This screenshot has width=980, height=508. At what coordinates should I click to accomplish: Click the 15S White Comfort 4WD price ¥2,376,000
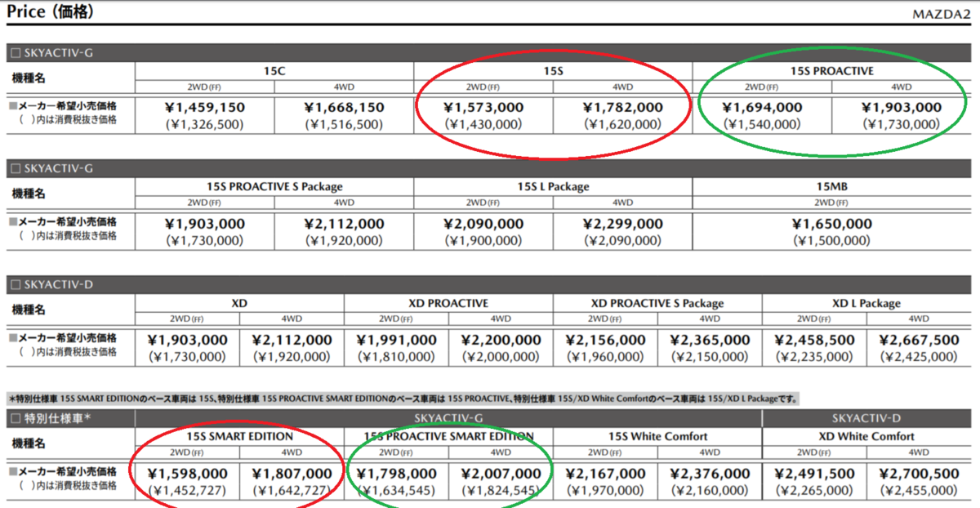[710, 474]
